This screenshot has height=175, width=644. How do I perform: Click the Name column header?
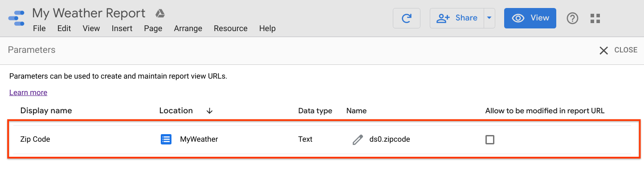click(356, 111)
